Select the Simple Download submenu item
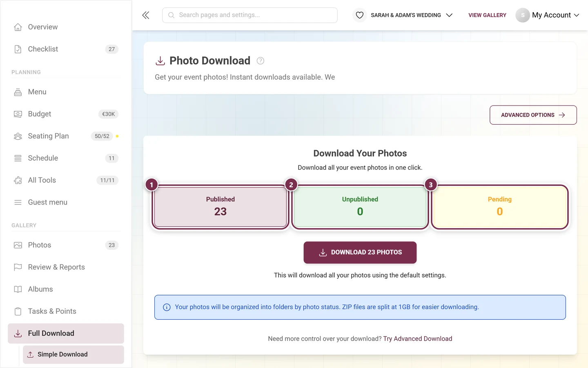Screen dimensions: 588x368 [x=73, y=355]
